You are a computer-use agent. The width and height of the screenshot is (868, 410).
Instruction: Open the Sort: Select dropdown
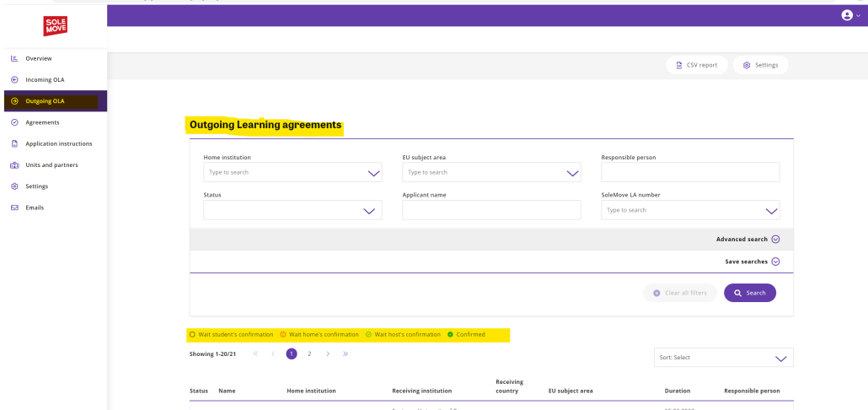point(724,358)
